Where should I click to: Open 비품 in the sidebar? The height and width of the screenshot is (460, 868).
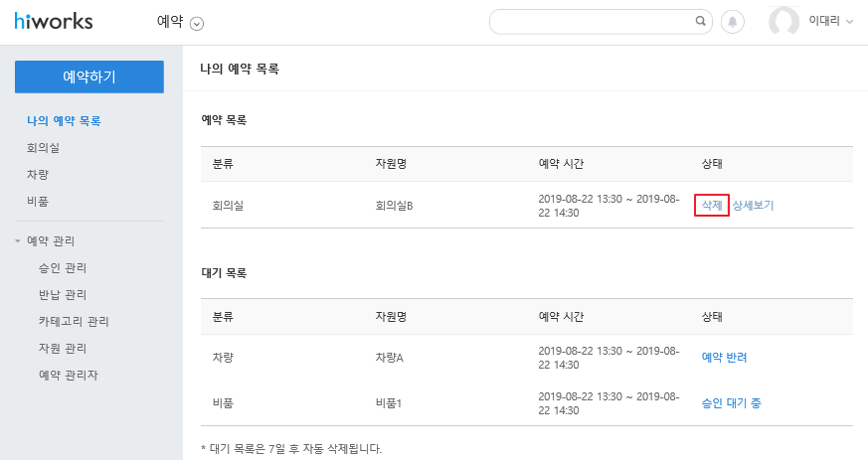38,202
